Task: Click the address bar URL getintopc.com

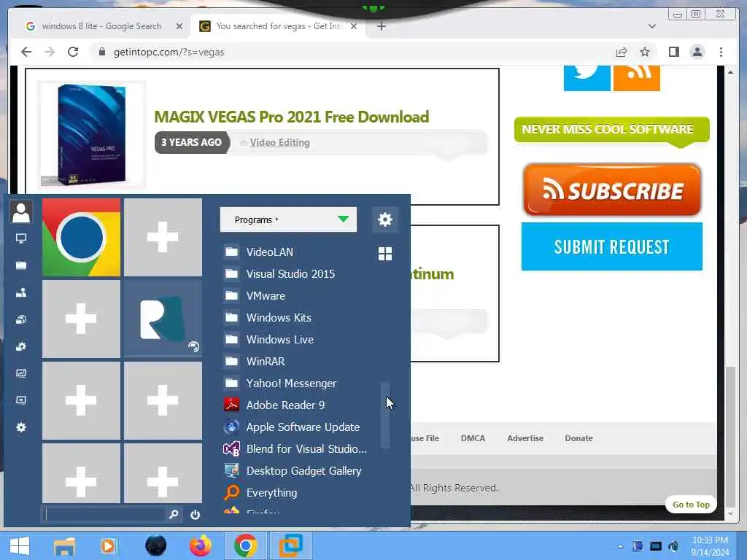Action: (x=169, y=52)
